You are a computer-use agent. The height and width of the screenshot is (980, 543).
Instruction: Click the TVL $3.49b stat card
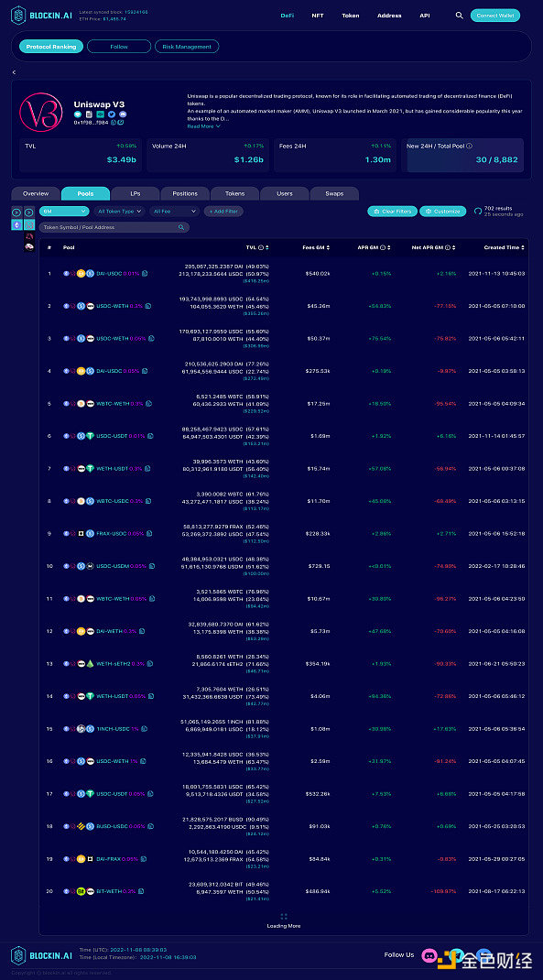pyautogui.click(x=81, y=155)
